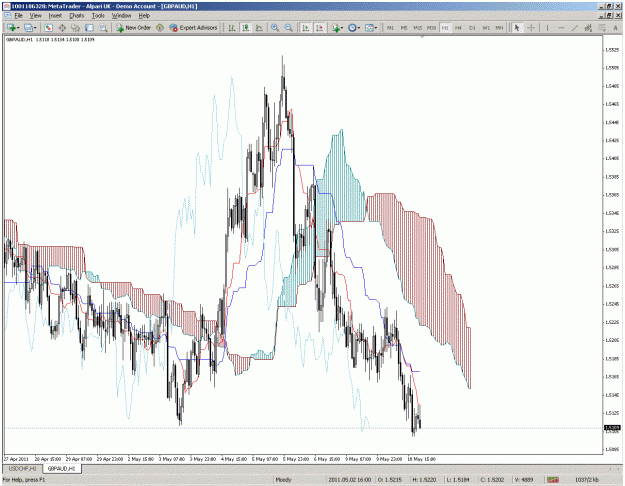Open the Data Window crosshair icon
This screenshot has width=625, height=486.
point(62,28)
